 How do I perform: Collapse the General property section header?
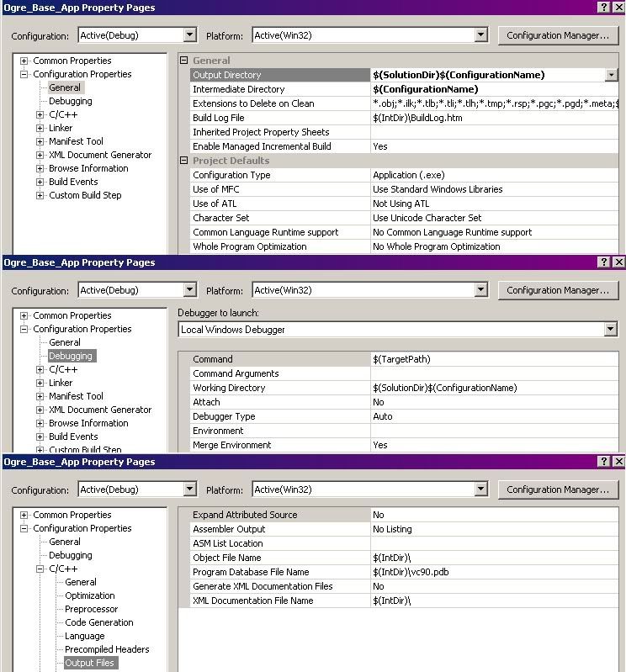pyautogui.click(x=184, y=61)
